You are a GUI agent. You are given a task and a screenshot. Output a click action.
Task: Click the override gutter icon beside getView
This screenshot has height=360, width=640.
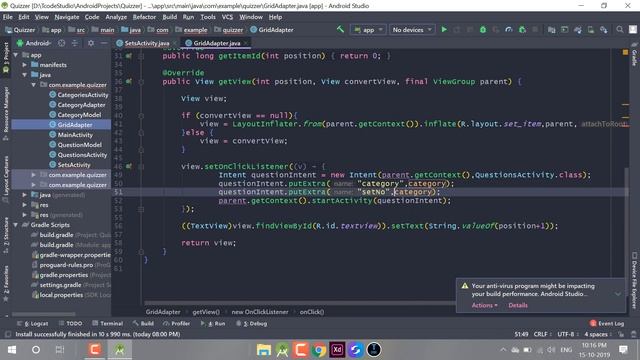pos(129,82)
